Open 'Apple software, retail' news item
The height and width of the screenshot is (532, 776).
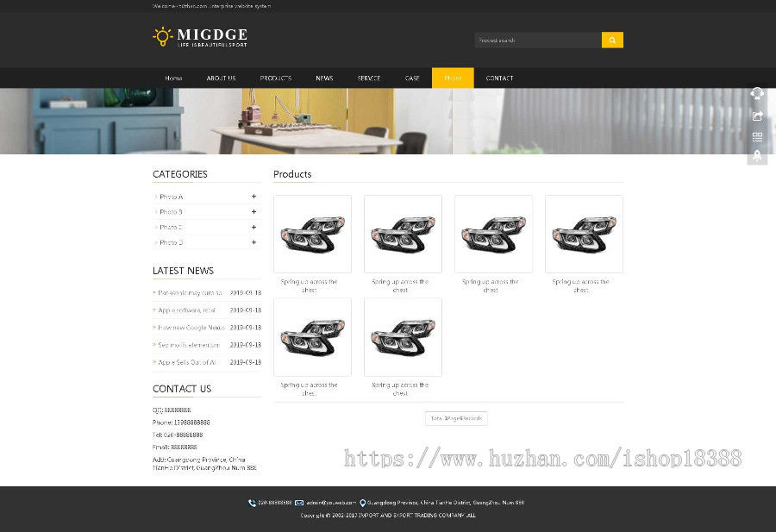point(186,310)
